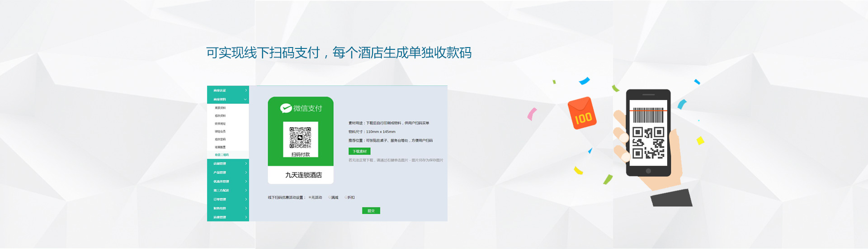Expand the 产品管理 sidebar section
Viewport: 868px width, 249px height.
click(x=228, y=172)
